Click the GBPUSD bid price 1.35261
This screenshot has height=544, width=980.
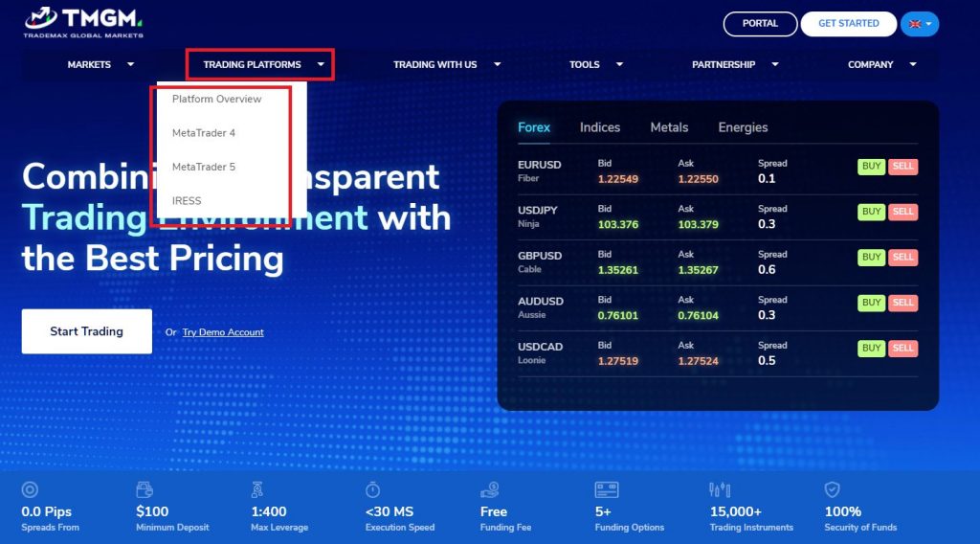point(618,270)
